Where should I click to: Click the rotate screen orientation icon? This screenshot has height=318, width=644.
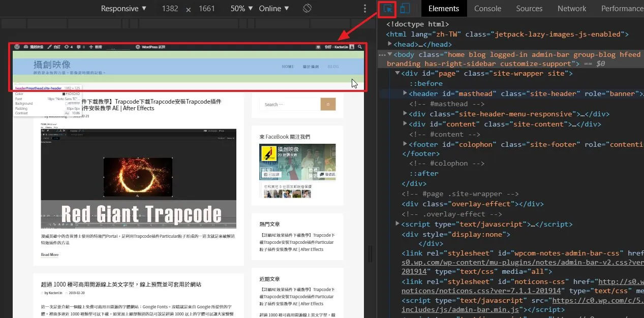tap(307, 9)
